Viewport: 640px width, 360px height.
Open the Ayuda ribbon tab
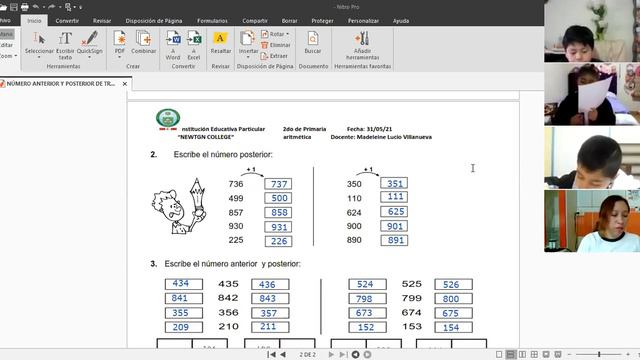(401, 20)
